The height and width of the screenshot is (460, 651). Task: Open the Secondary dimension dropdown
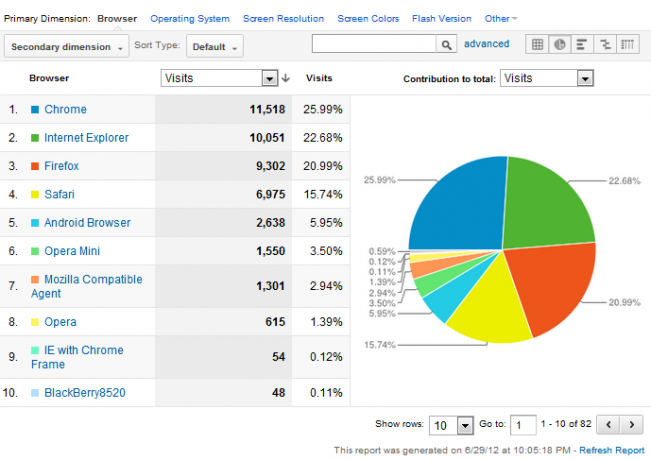point(66,46)
